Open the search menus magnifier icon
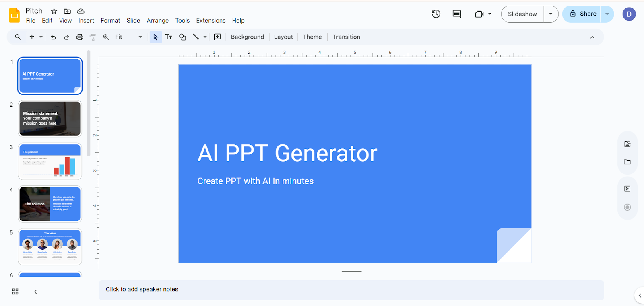Image resolution: width=644 pixels, height=306 pixels. coord(18,37)
